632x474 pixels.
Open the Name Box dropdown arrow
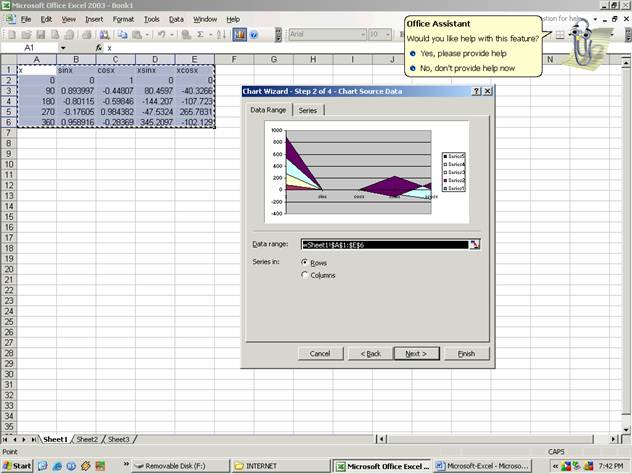[63, 48]
